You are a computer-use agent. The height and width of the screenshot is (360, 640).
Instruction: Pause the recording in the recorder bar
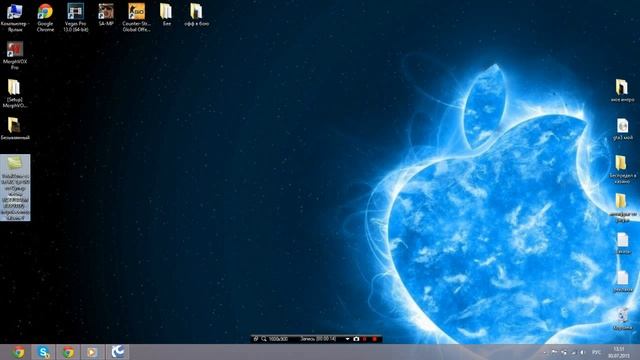pyautogui.click(x=365, y=339)
